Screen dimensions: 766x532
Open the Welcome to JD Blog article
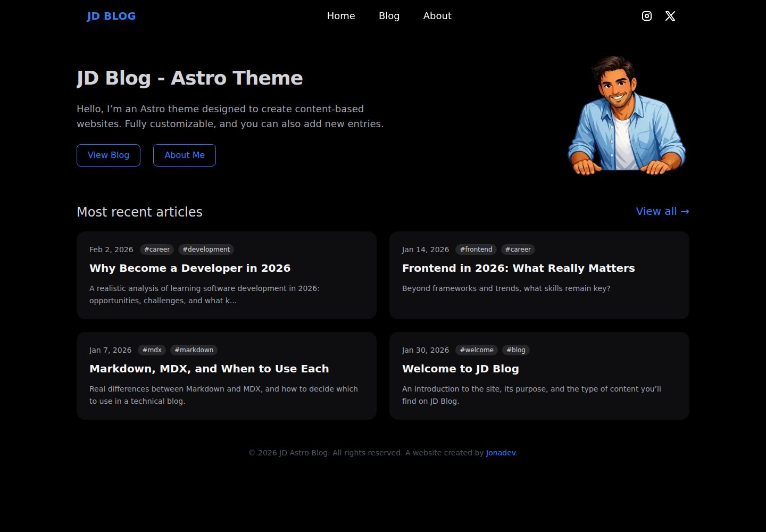[x=461, y=369]
